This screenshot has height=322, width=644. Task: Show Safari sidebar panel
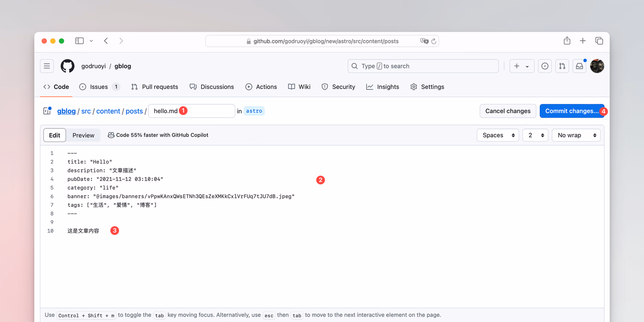(79, 41)
